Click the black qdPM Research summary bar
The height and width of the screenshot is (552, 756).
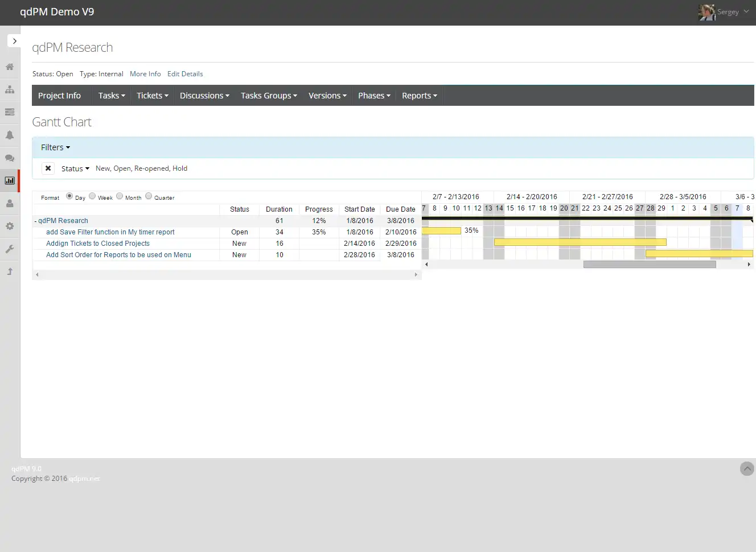click(x=587, y=219)
